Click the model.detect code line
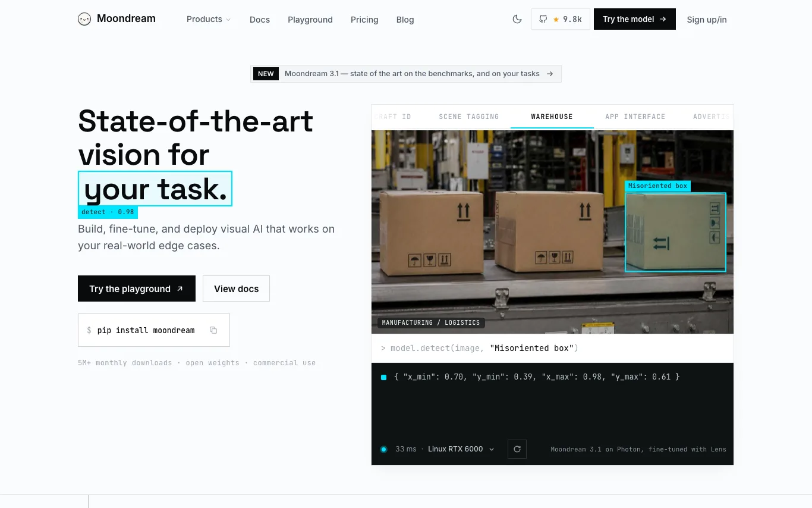This screenshot has height=508, width=812. coord(480,348)
